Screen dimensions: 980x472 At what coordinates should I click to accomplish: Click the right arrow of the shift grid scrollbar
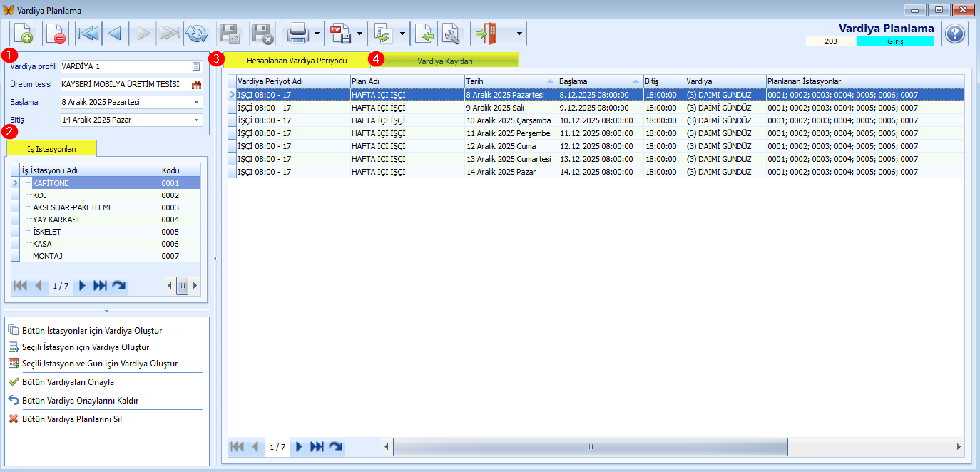point(959,447)
